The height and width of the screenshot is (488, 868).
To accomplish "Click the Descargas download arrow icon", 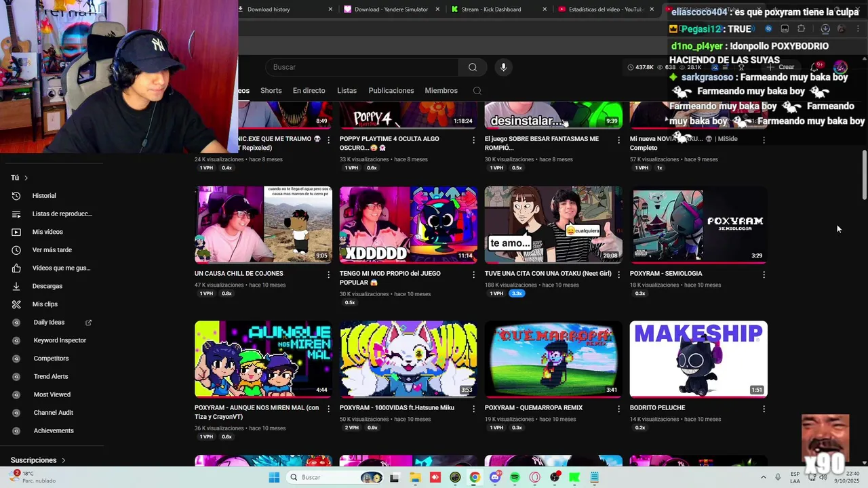I will 16,286.
